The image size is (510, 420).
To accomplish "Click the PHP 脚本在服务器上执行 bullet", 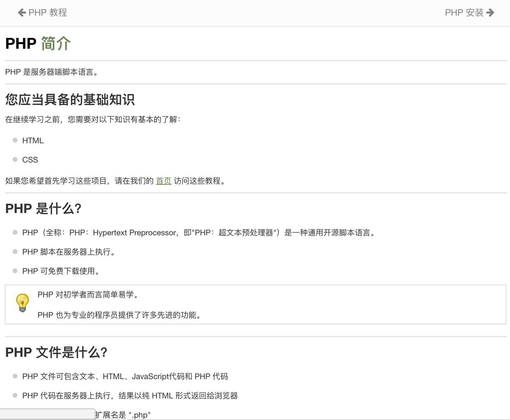I will 69,252.
